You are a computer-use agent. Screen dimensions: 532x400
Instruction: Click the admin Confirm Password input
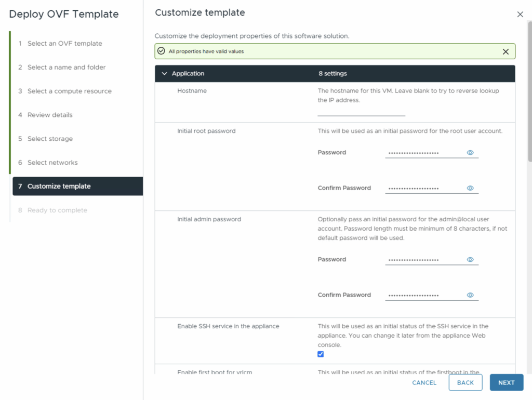coord(423,295)
